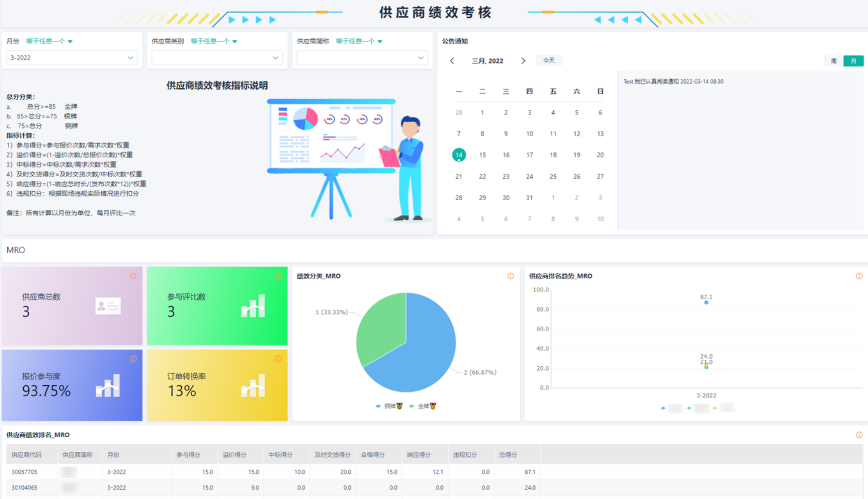Go to previous month in calendar
The image size is (868, 499).
tap(452, 61)
